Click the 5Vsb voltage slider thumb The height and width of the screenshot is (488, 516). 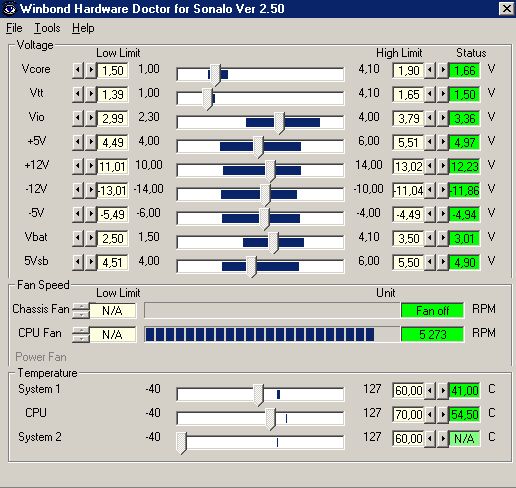(x=251, y=267)
